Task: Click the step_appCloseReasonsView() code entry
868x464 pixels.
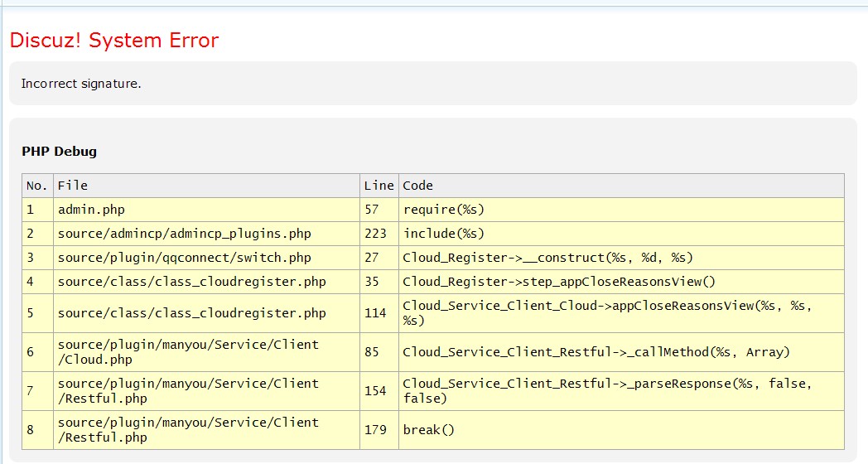Action: 559,282
